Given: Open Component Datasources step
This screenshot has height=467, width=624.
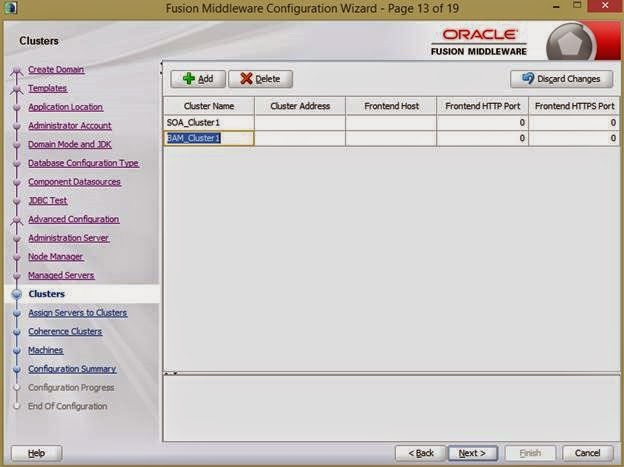Looking at the screenshot, I should pos(74,182).
